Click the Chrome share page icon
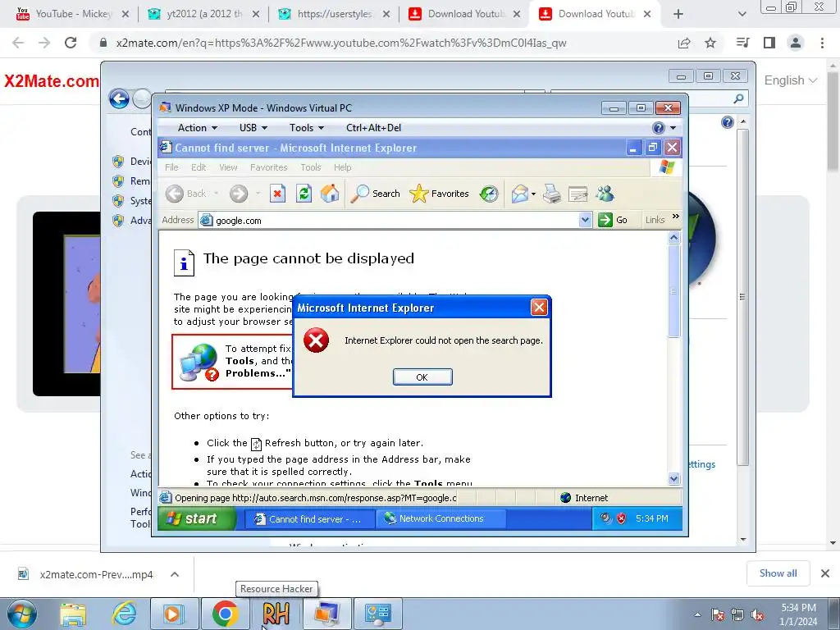Image resolution: width=840 pixels, height=630 pixels. pyautogui.click(x=684, y=43)
